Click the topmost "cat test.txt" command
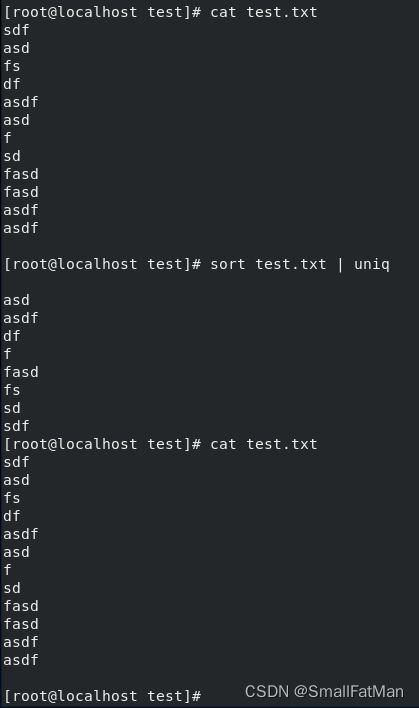The width and height of the screenshot is (419, 708). (x=264, y=12)
